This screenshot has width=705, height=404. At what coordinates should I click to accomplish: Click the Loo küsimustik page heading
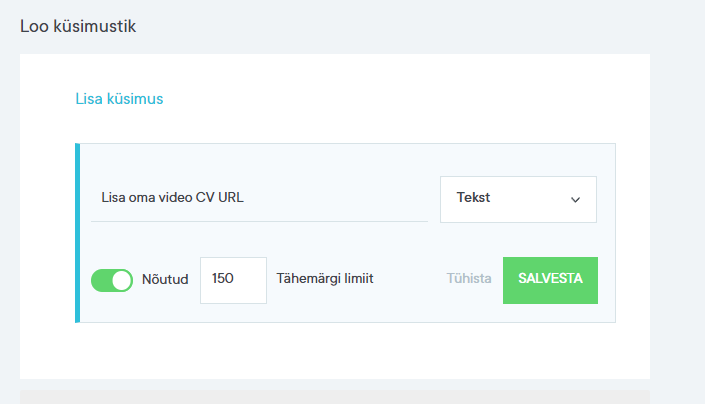tap(78, 26)
